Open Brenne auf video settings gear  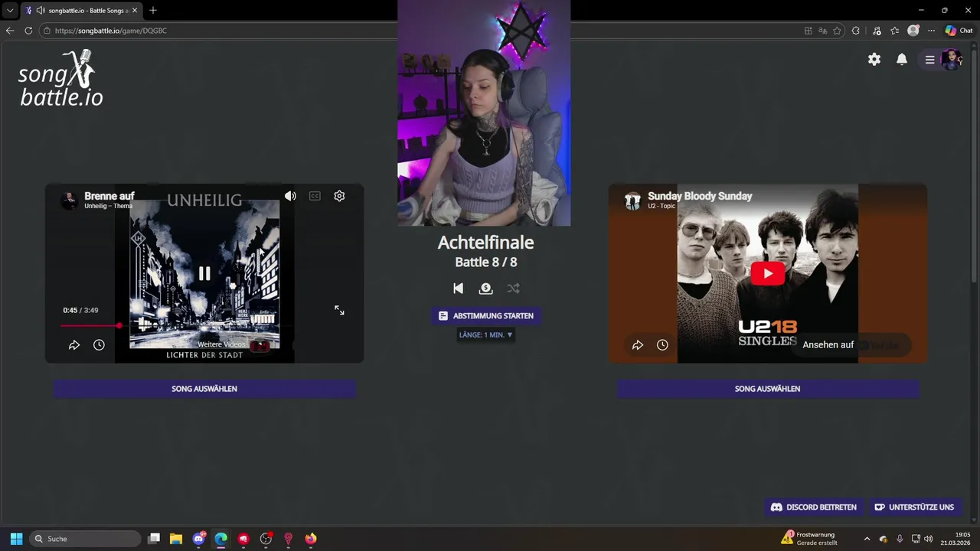pyautogui.click(x=339, y=196)
